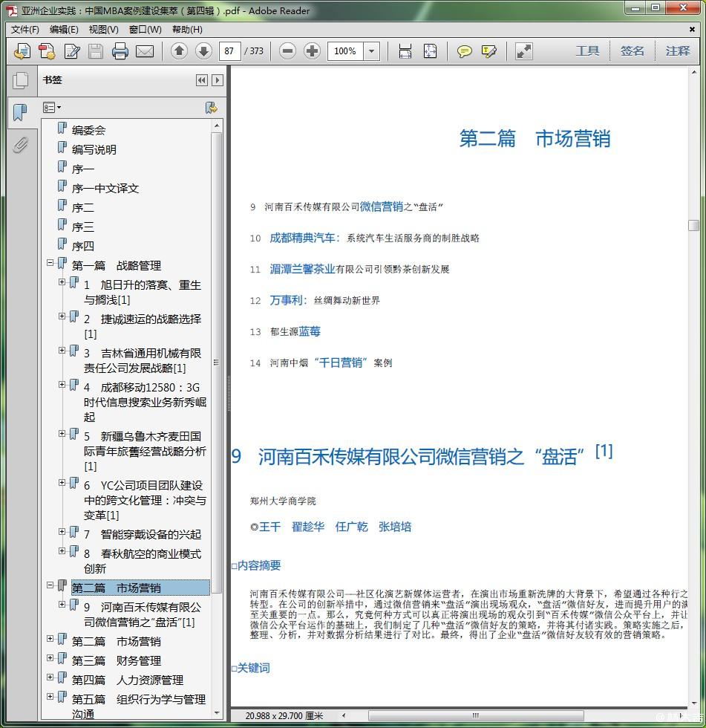Open the attachments paperclip panel
This screenshot has width=706, height=728.
[x=20, y=145]
